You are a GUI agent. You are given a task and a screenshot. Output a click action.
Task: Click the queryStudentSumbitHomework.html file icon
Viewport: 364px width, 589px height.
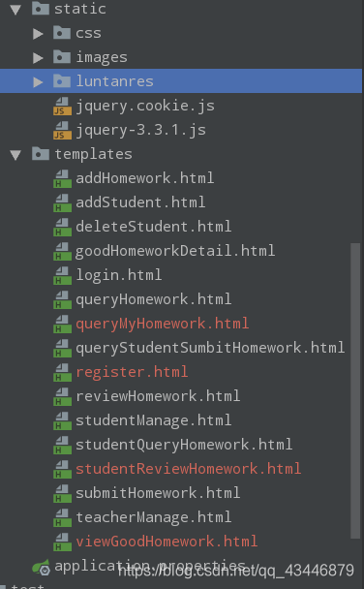click(x=62, y=348)
